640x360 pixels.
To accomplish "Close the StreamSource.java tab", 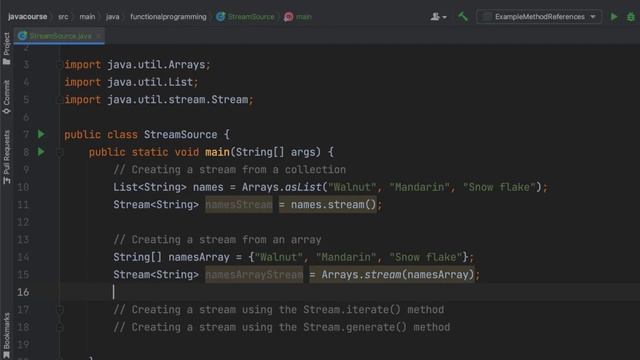I will [98, 36].
